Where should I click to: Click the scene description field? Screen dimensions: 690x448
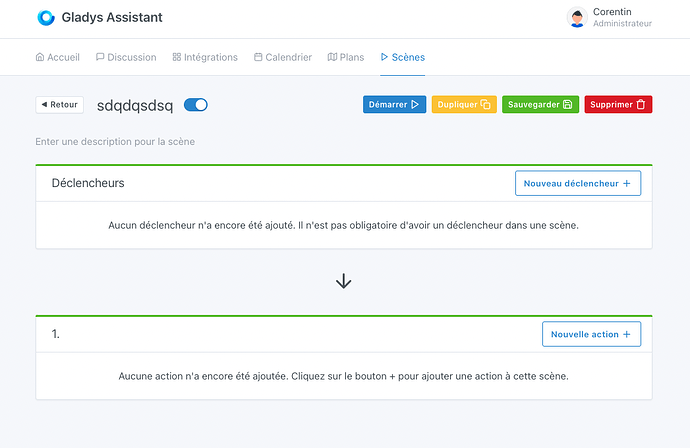pyautogui.click(x=115, y=142)
